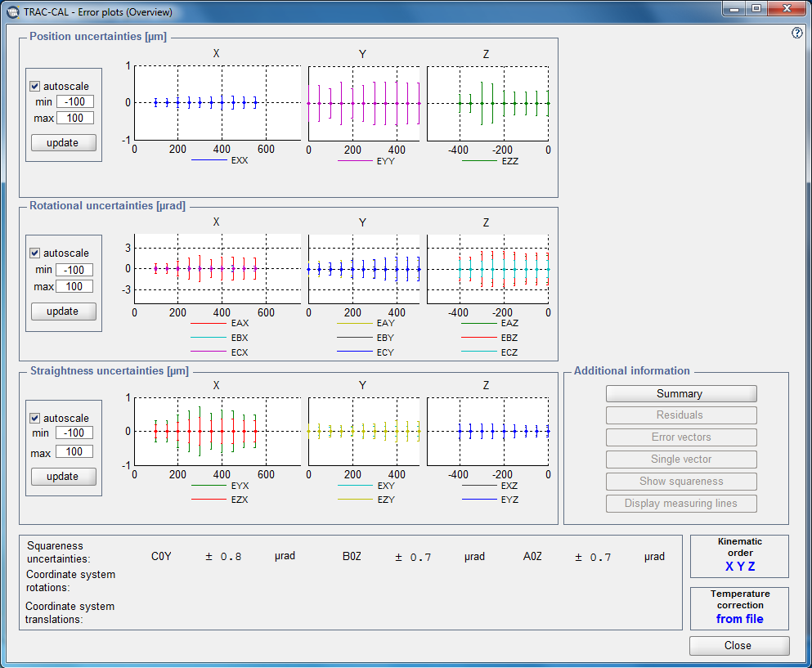Click the X Y Z kinematic order value
Image resolution: width=812 pixels, height=668 pixels.
[x=740, y=567]
